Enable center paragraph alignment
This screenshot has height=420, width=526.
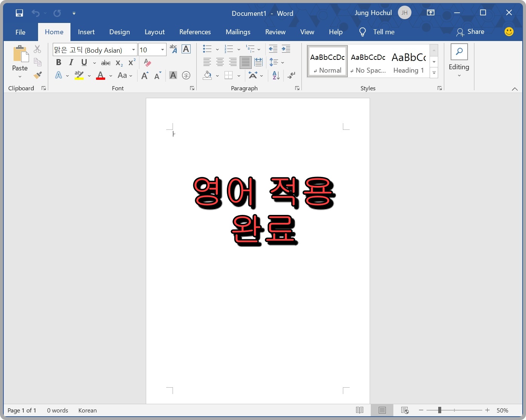point(220,62)
